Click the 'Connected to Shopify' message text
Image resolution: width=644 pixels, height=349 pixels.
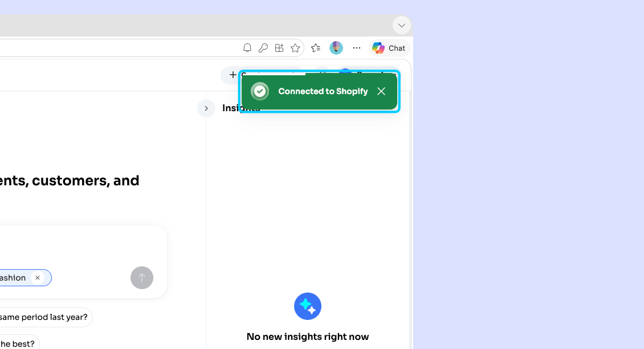323,91
